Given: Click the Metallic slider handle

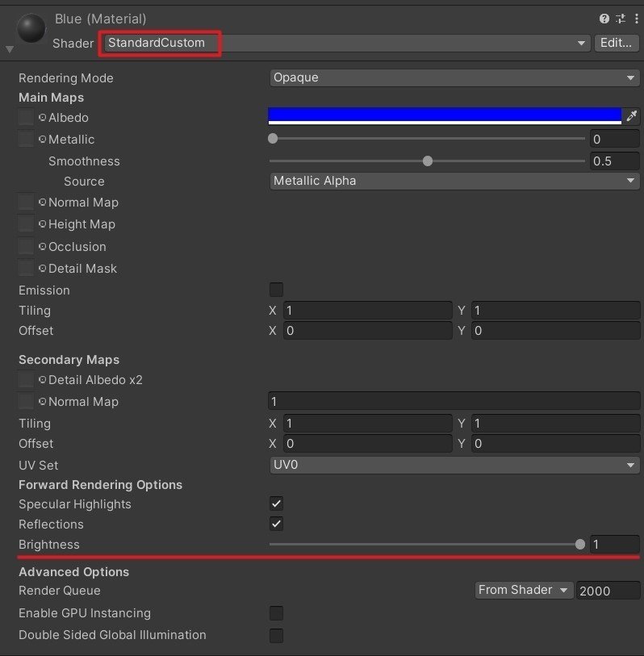Looking at the screenshot, I should click(x=273, y=139).
